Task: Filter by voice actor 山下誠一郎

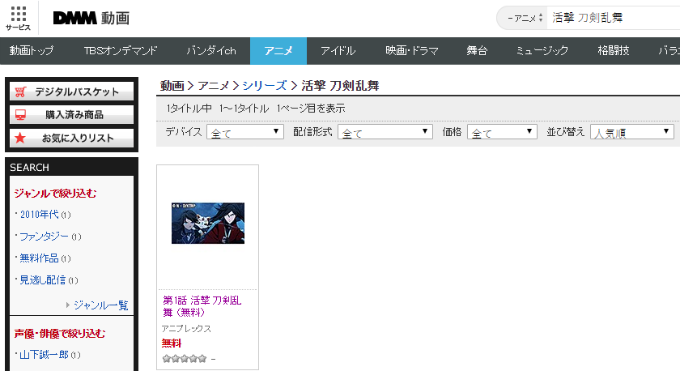Action: [x=44, y=355]
